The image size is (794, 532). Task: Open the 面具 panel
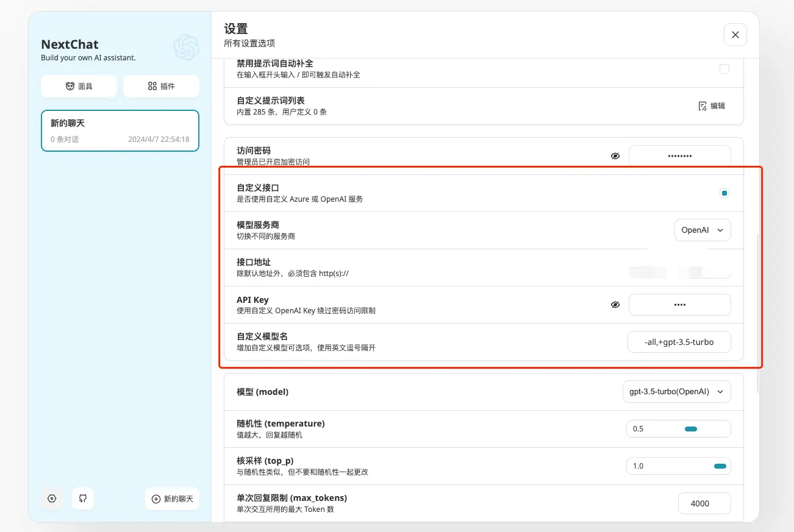(79, 86)
